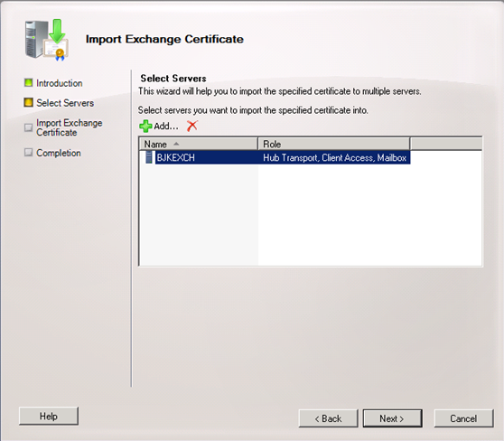Click the Next button
Image resolution: width=504 pixels, height=441 pixels.
[393, 418]
